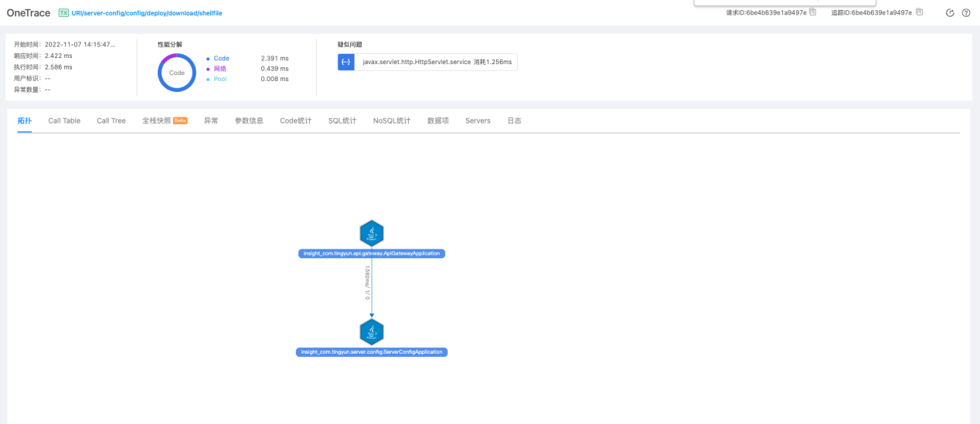Click the ApiGatewayApplication Java hexagon node
The image size is (980, 424).
(372, 232)
